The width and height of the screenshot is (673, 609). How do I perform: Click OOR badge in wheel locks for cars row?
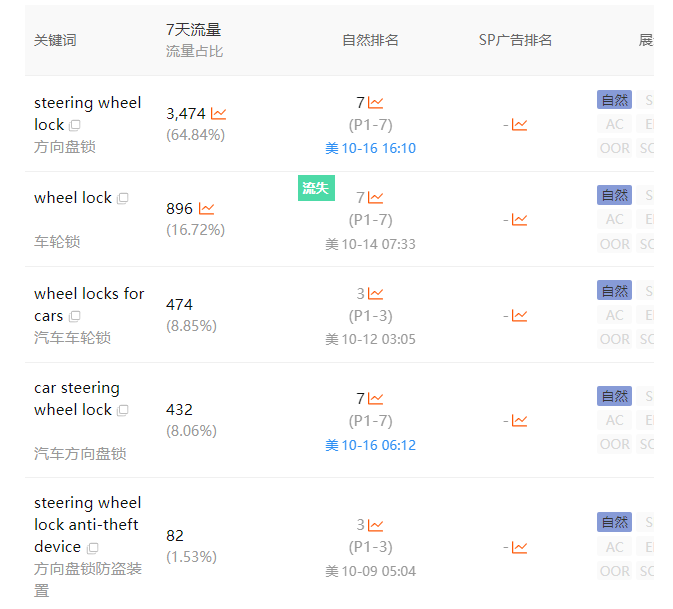614,339
